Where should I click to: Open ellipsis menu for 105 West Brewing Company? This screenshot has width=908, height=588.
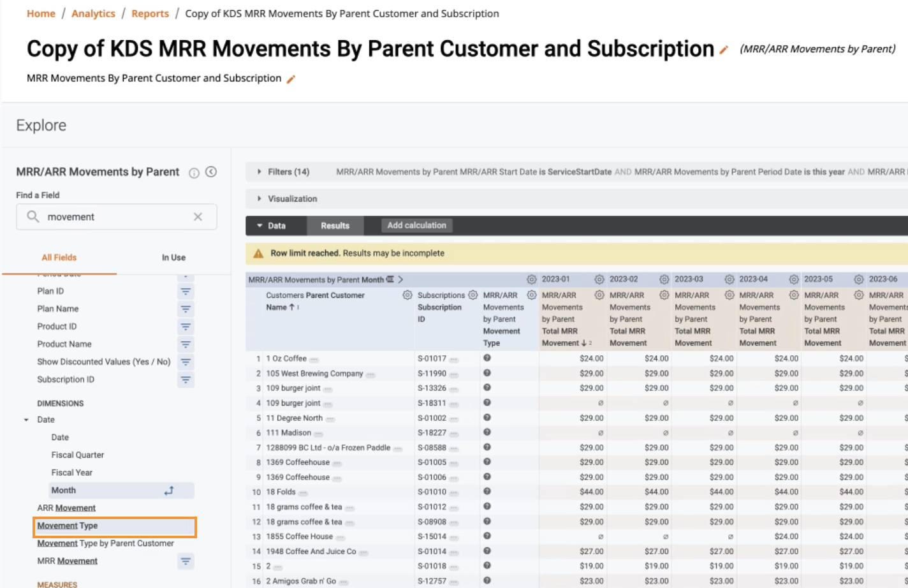[x=370, y=374]
